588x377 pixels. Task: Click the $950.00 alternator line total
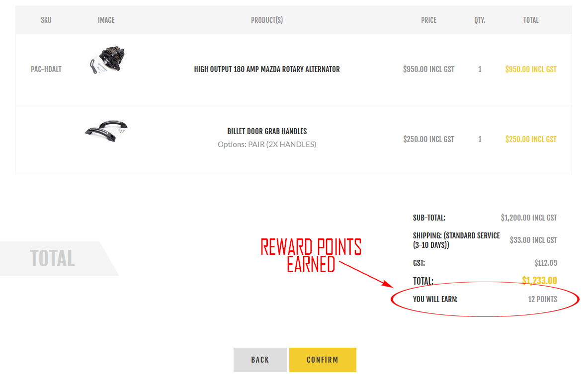(x=530, y=70)
